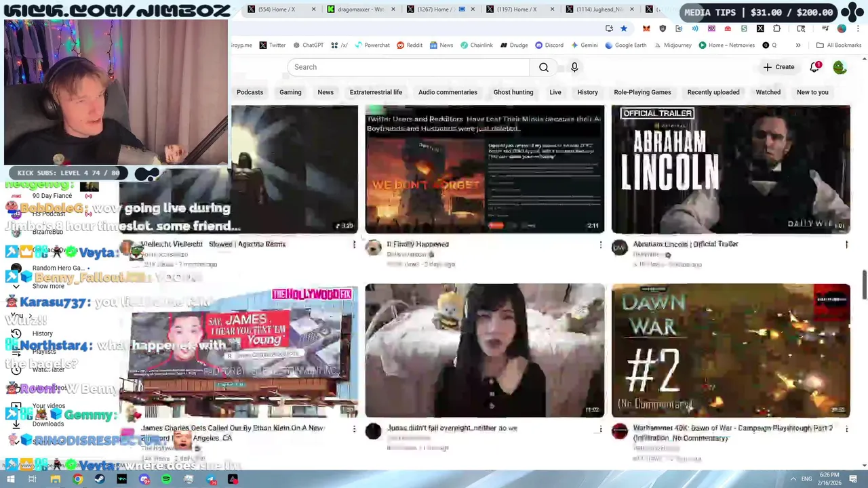Select the Recently uploaded chip
Image resolution: width=868 pixels, height=488 pixels.
(713, 92)
